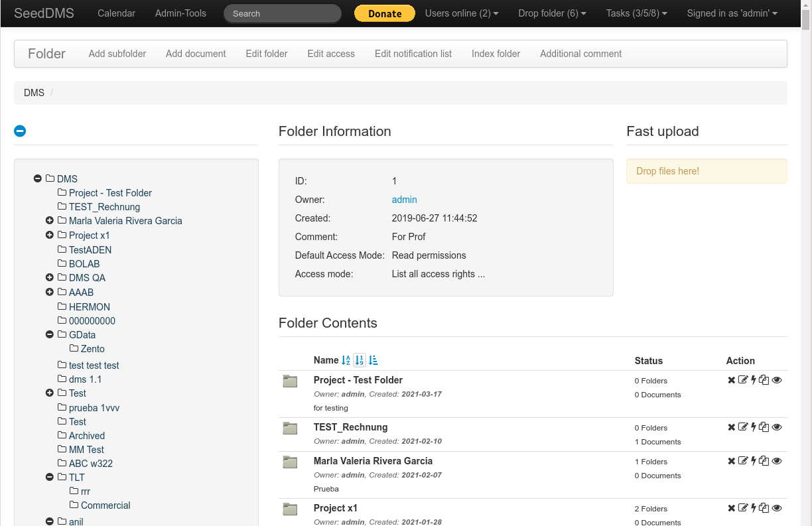Open the admin owner link

[x=404, y=200]
